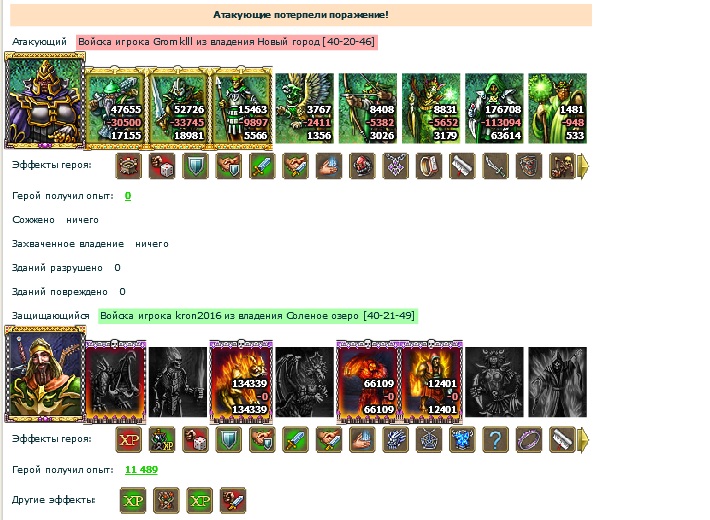710x520 pixels.
Task: Select attacker unit with 176708 troops
Action: pos(494,109)
